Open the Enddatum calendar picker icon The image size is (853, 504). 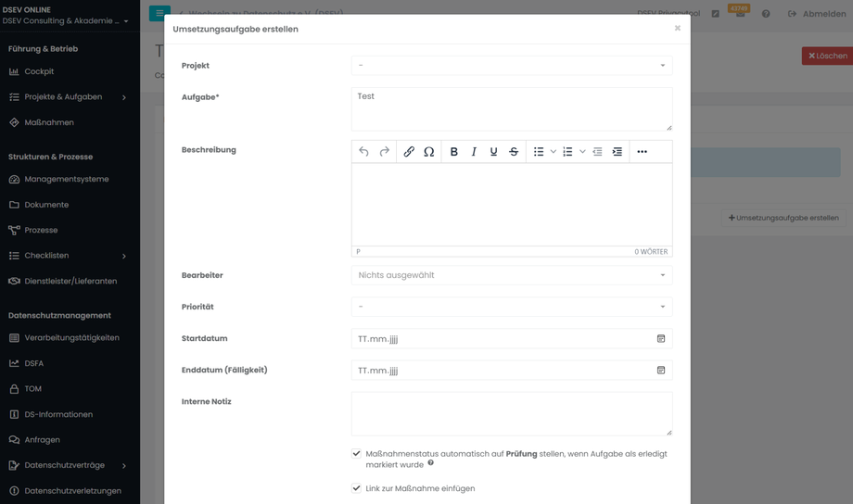pyautogui.click(x=661, y=371)
